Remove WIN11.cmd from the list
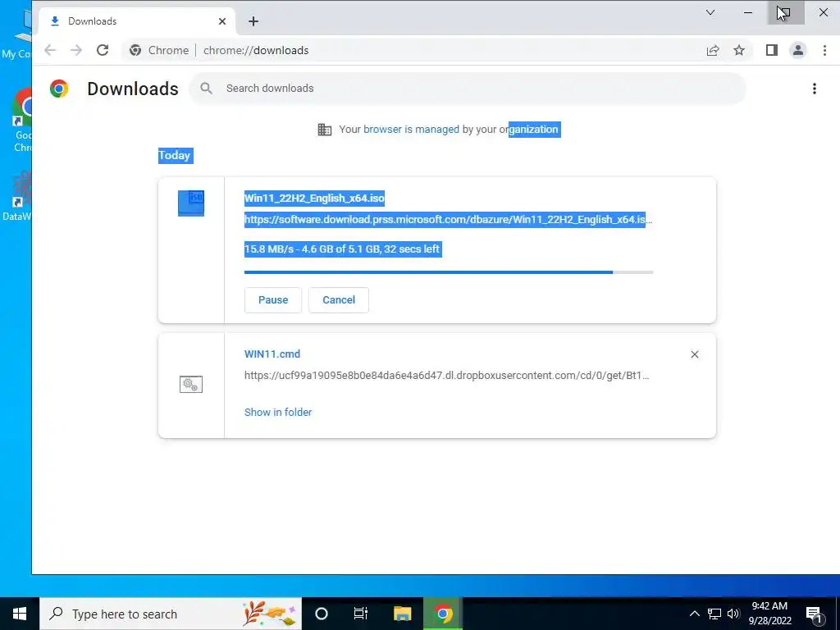 click(695, 354)
